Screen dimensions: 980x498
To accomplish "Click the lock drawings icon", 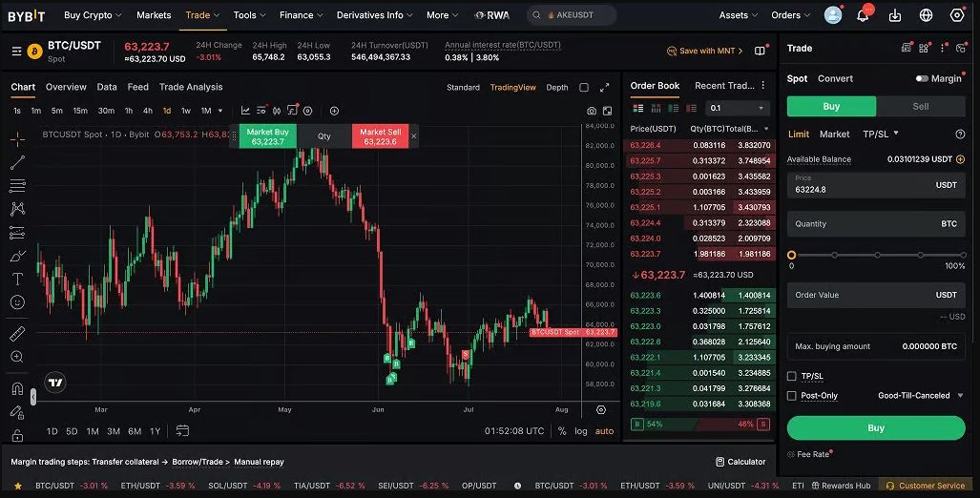I will point(17,436).
